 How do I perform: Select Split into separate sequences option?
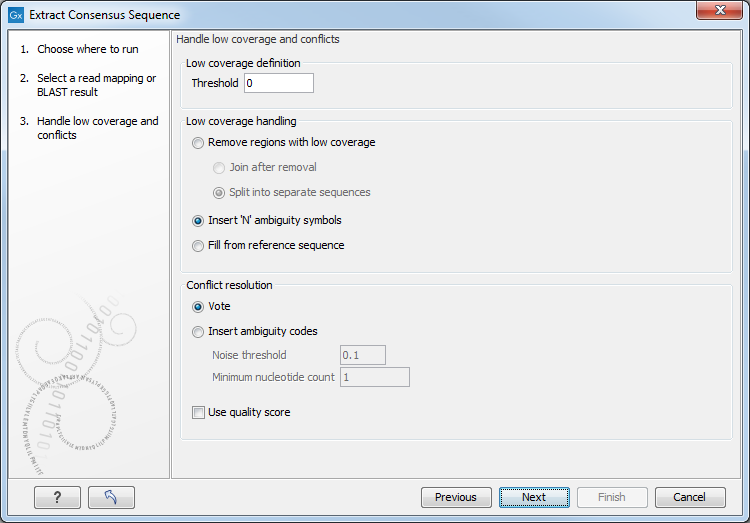coord(219,193)
